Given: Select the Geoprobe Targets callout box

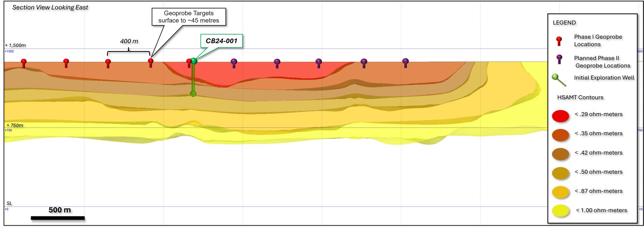Looking at the screenshot, I should [x=188, y=17].
